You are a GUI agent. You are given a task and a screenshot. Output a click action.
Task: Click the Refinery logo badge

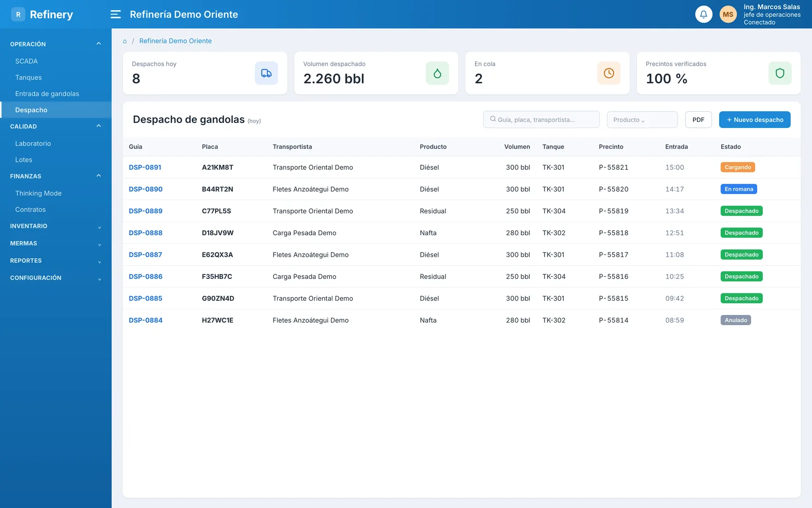18,14
